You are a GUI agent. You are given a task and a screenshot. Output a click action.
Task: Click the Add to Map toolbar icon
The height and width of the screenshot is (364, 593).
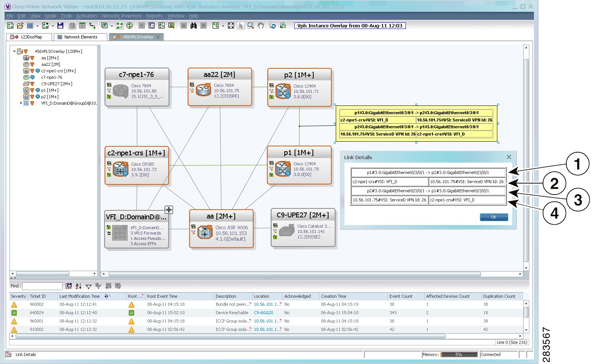(45, 26)
